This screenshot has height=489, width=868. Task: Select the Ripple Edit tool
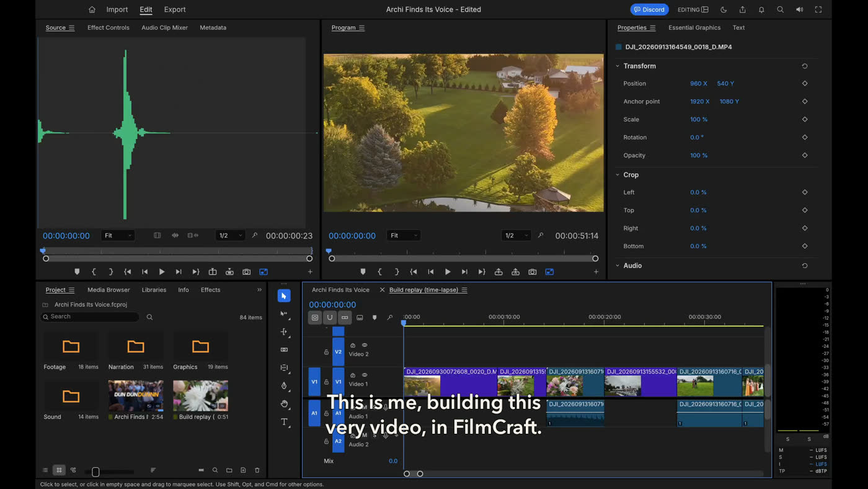(284, 332)
